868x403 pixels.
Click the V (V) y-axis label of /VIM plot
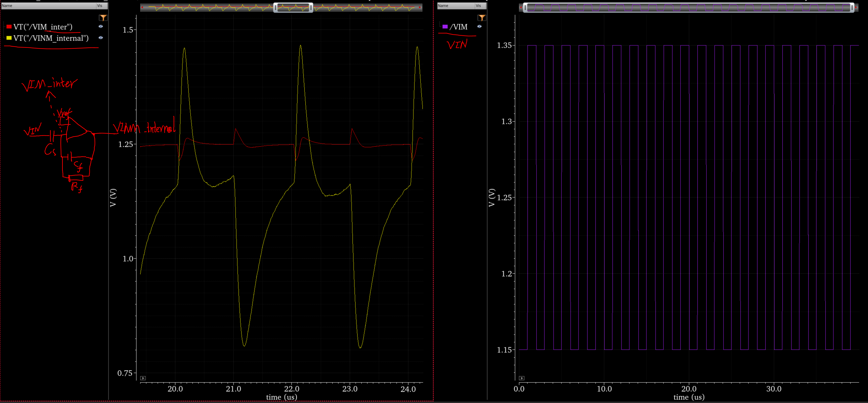pyautogui.click(x=492, y=198)
